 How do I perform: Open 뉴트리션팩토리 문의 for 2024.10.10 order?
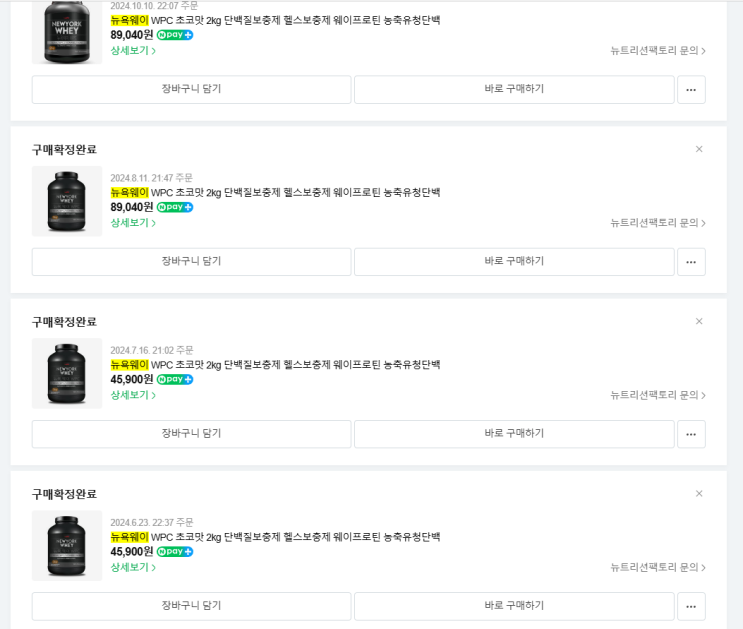click(x=658, y=51)
